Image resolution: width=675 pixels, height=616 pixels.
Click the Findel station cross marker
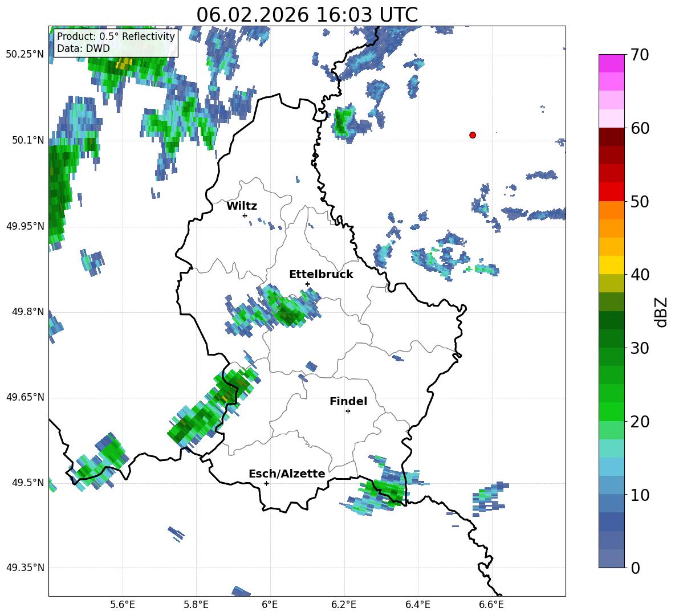[348, 411]
